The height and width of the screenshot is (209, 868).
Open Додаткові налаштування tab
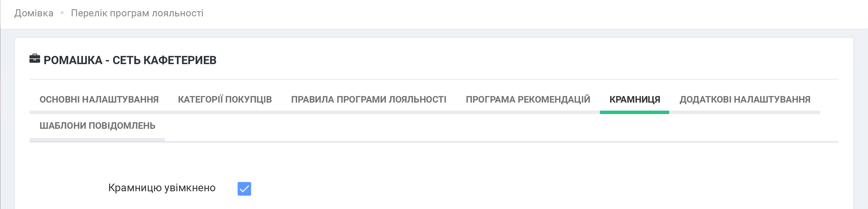tap(745, 99)
